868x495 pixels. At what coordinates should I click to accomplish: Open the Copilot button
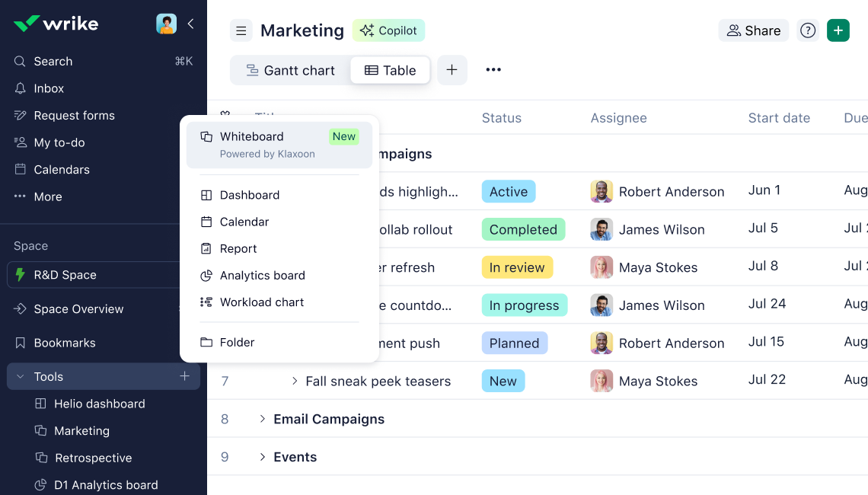[388, 30]
